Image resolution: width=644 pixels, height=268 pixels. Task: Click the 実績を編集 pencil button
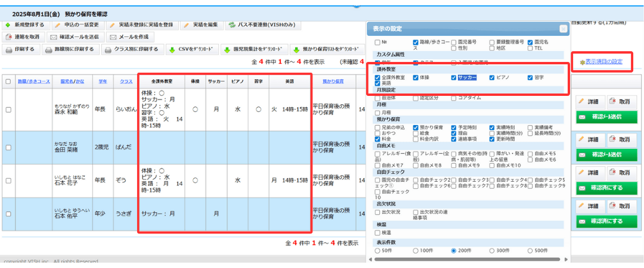click(202, 25)
